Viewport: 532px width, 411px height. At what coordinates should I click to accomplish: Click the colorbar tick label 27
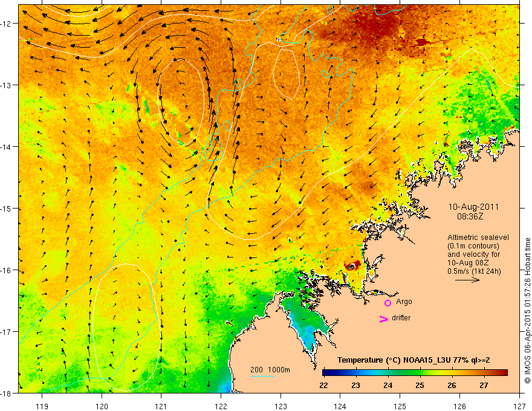point(484,385)
